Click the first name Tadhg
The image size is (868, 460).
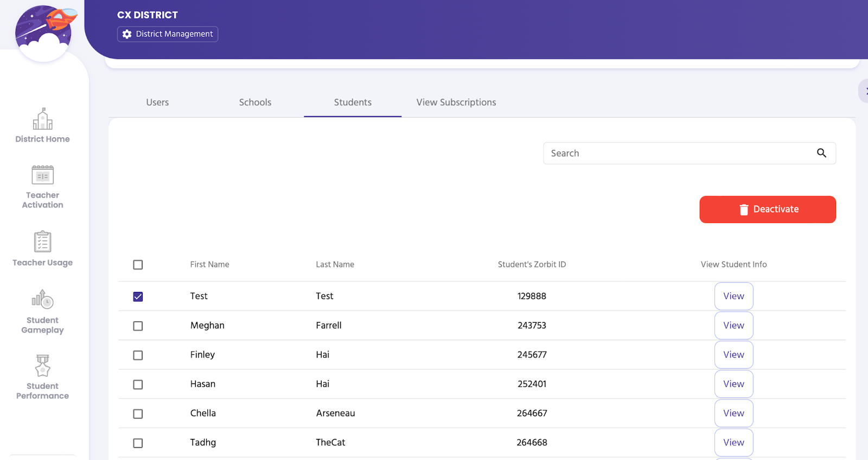point(203,443)
